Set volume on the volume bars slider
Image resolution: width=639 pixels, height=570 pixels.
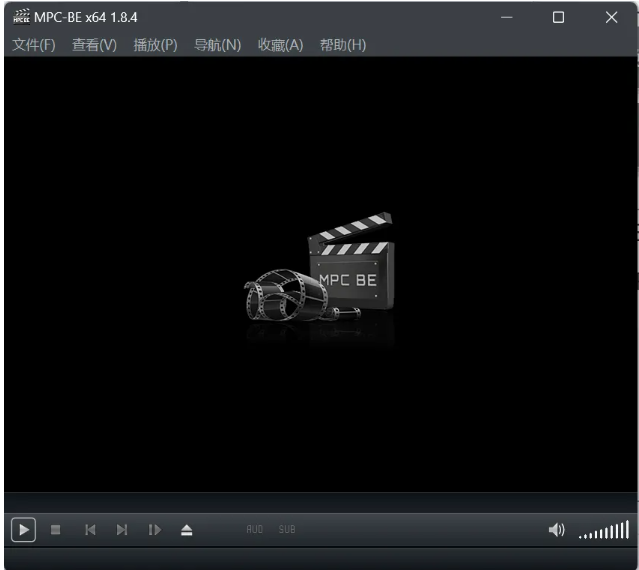pyautogui.click(x=604, y=530)
